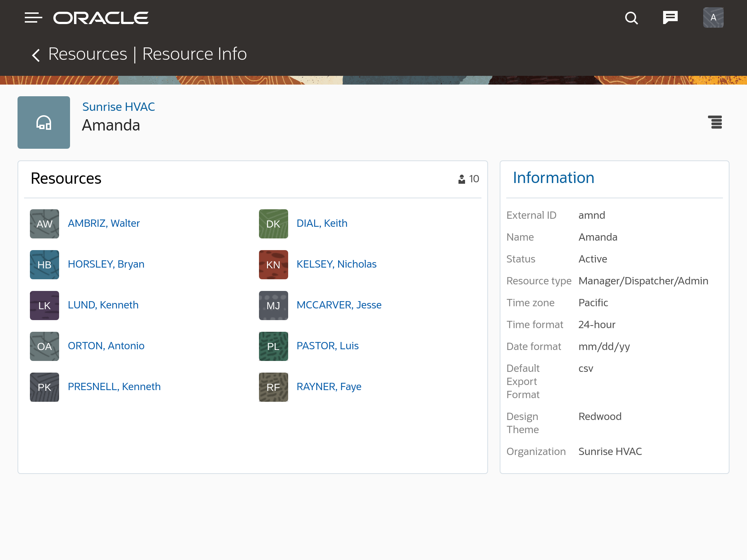Click the MCCARVER, Jesse avatar thumbnail
This screenshot has width=747, height=560.
(x=273, y=306)
